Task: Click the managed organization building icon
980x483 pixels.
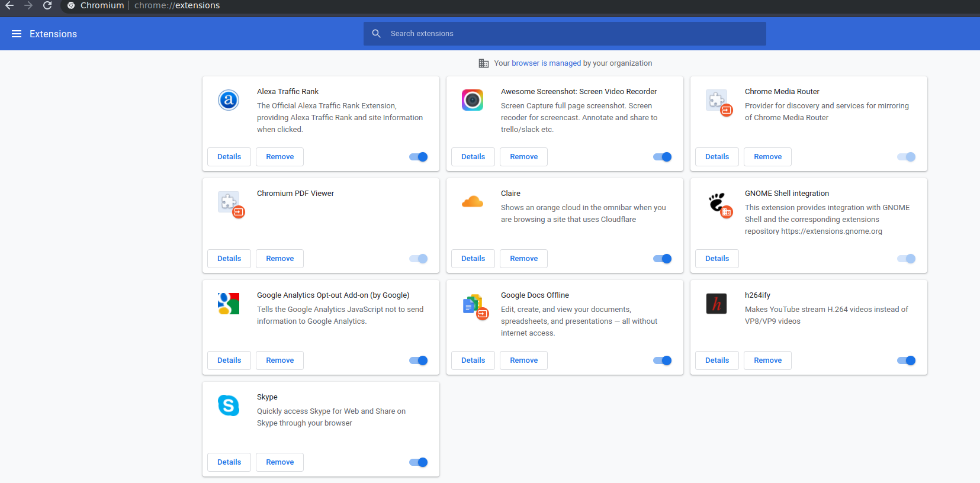Action: (484, 63)
